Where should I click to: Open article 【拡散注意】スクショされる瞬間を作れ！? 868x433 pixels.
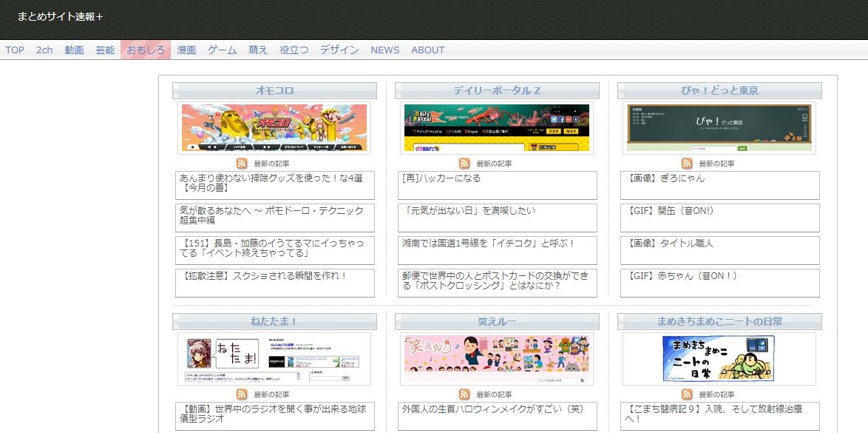275,283
